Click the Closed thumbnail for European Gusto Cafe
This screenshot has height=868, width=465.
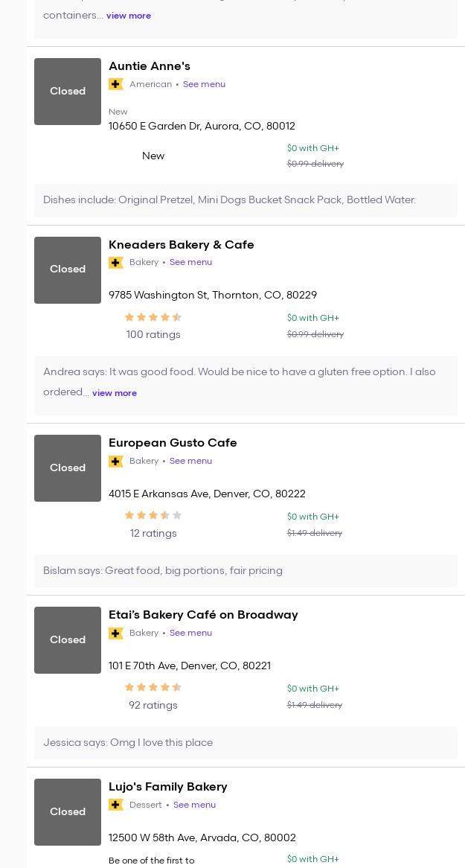(x=68, y=468)
